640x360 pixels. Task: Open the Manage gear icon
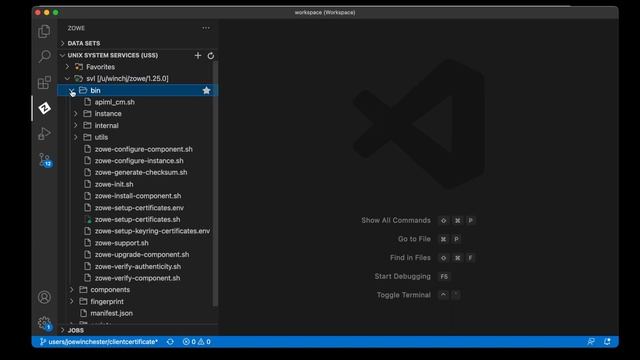pyautogui.click(x=44, y=323)
